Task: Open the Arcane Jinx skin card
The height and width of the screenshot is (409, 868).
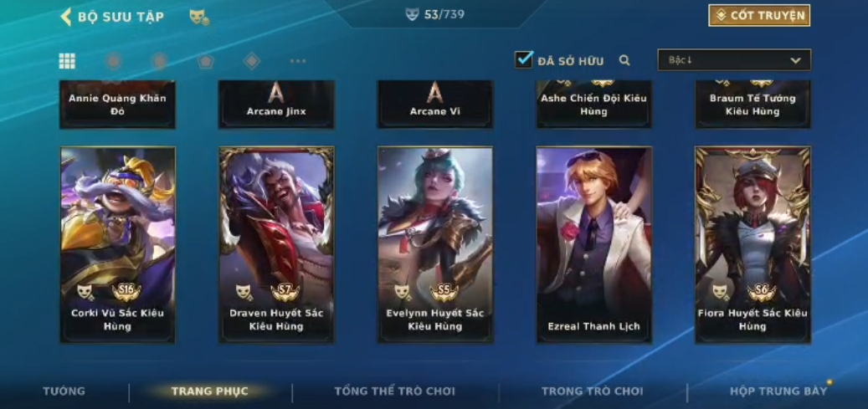Action: pyautogui.click(x=276, y=104)
